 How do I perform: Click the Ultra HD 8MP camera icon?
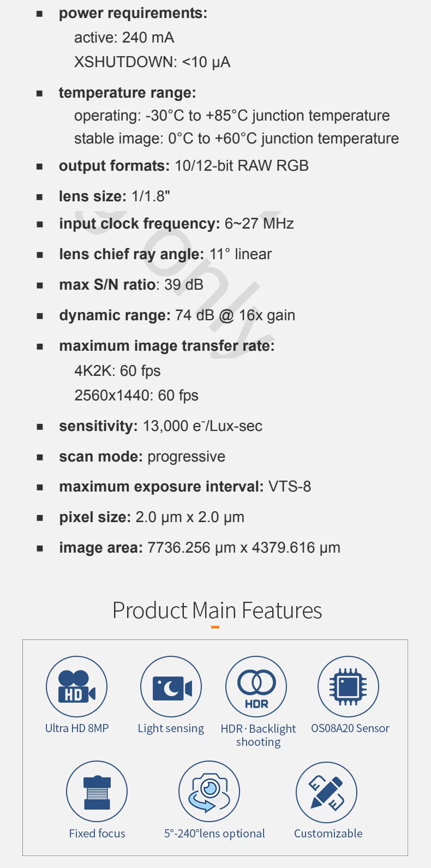(76, 686)
